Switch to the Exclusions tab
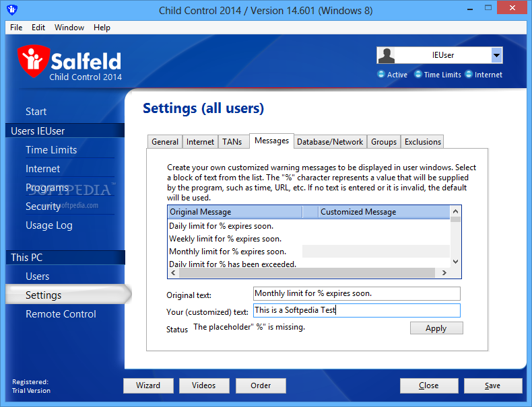Image resolution: width=532 pixels, height=407 pixels. 423,142
